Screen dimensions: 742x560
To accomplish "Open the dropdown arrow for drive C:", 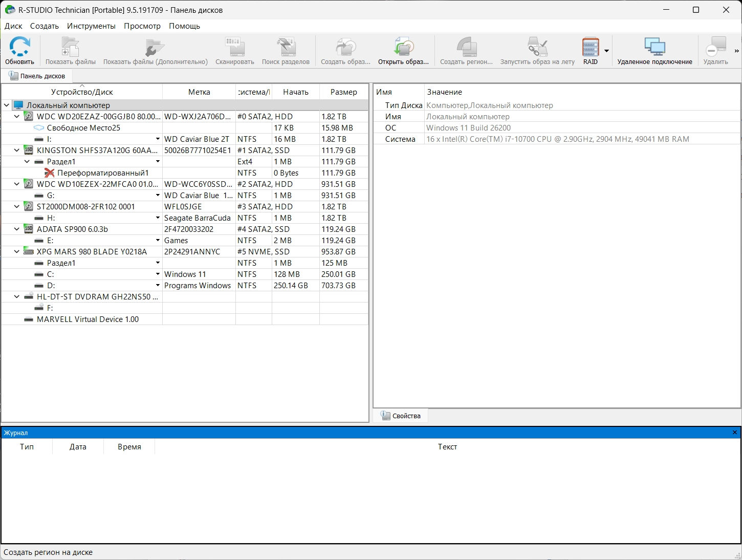I will (158, 274).
